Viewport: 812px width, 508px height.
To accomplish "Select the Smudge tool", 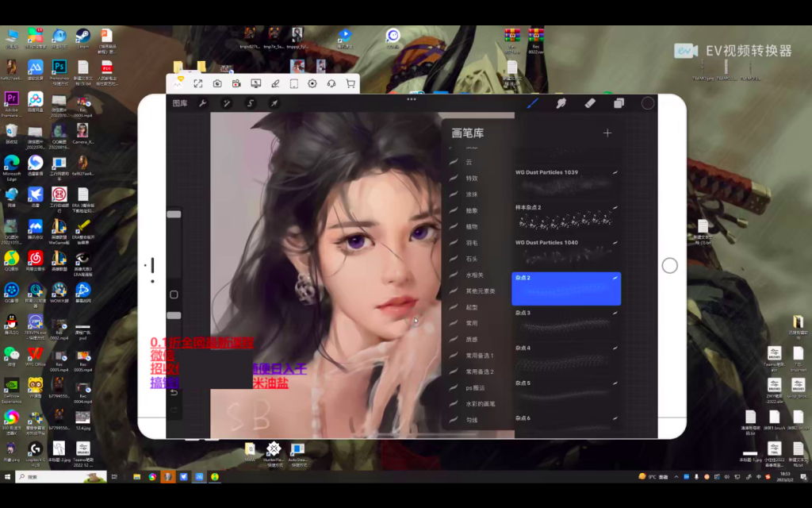I will coord(561,103).
